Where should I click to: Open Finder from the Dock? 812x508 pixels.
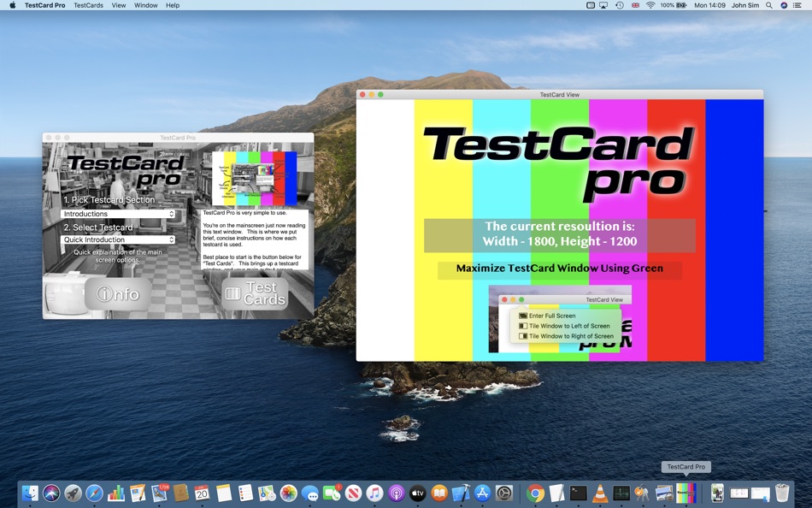(x=30, y=493)
